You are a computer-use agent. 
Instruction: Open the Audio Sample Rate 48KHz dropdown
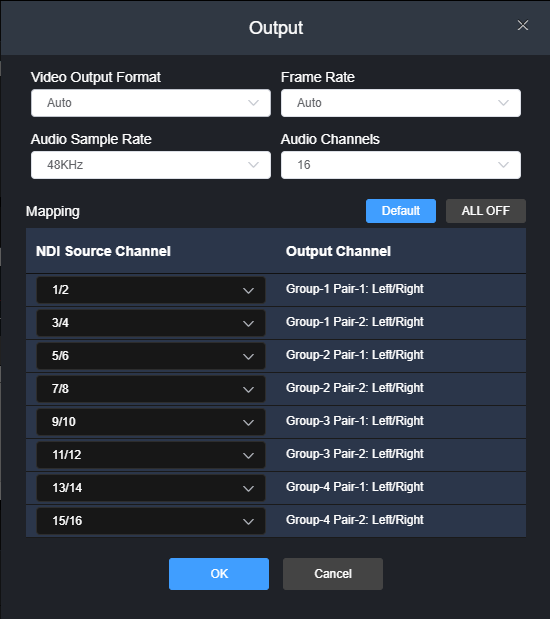(151, 165)
